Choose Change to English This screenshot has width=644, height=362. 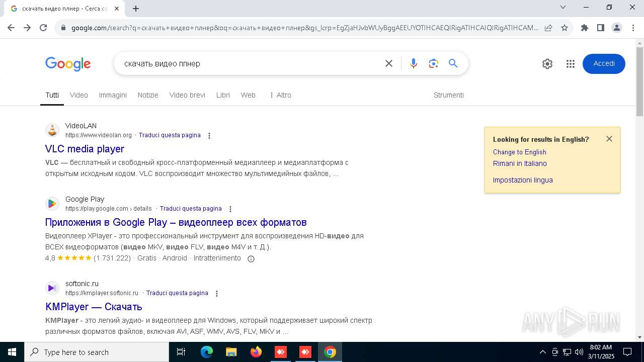(519, 152)
